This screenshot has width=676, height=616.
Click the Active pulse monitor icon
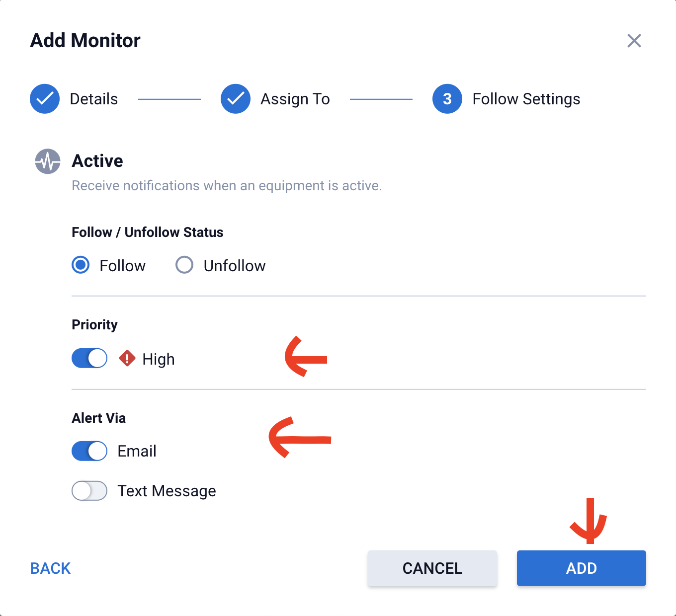coord(48,161)
